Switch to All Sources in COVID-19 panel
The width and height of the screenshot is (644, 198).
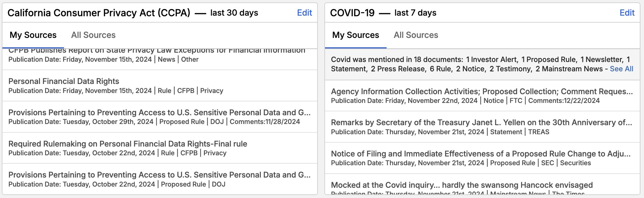click(416, 35)
